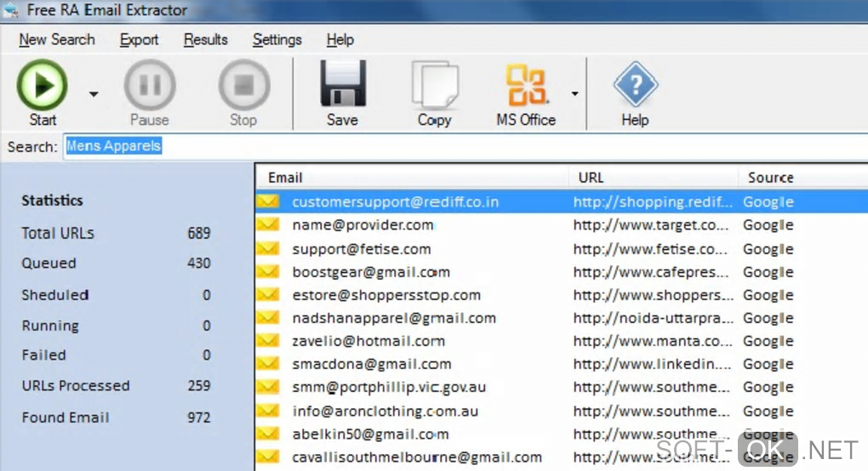The width and height of the screenshot is (868, 471).
Task: Click the Found Email value 972
Action: [199, 417]
